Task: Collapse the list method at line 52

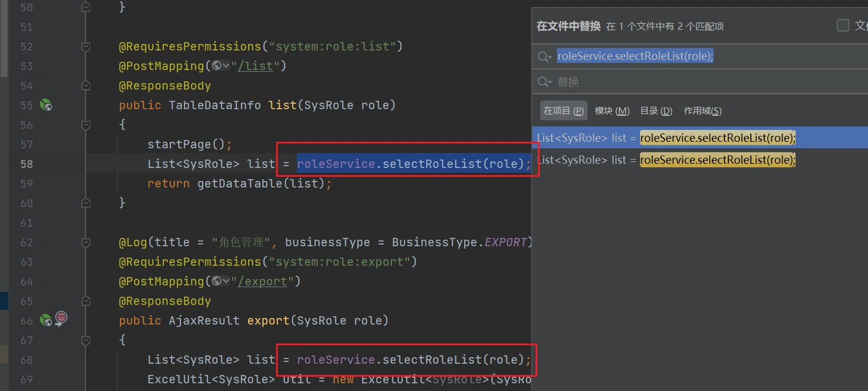Action: tap(86, 46)
